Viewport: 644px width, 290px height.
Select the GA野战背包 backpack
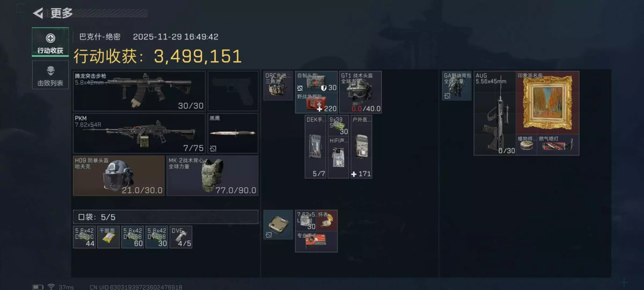(x=457, y=86)
